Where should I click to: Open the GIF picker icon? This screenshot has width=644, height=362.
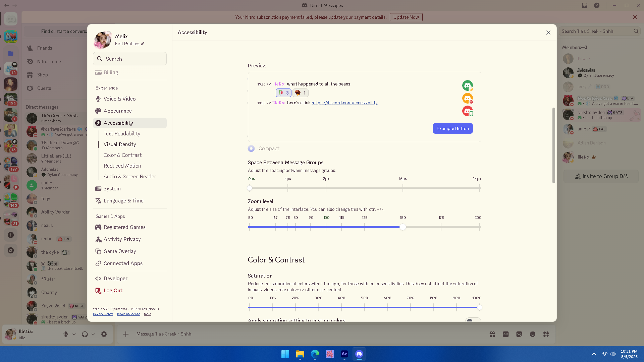[x=506, y=334]
